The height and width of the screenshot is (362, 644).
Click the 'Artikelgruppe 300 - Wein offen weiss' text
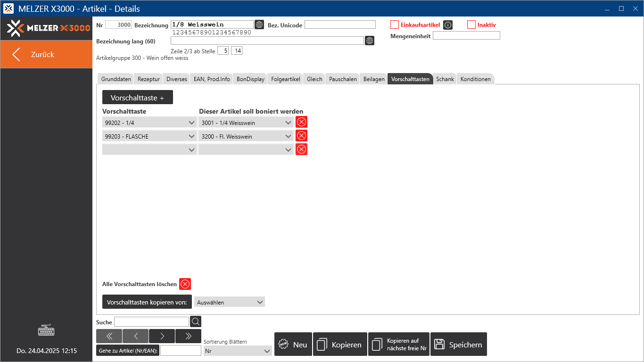tap(142, 58)
